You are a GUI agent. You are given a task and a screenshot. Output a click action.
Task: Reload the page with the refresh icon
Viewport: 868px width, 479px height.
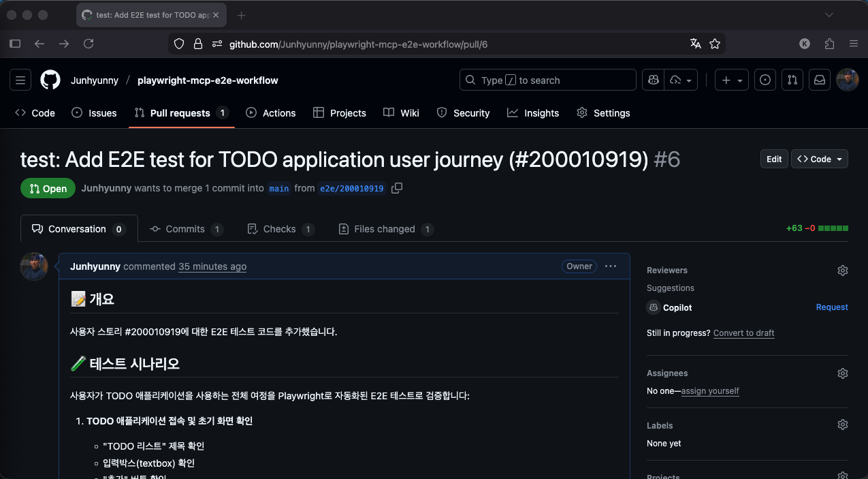point(89,44)
